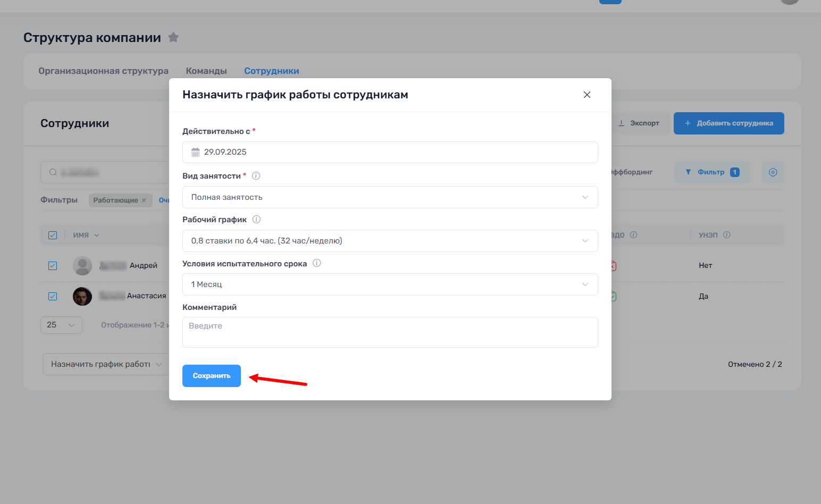Open the Рабочий график dropdown
821x504 pixels.
[390, 241]
